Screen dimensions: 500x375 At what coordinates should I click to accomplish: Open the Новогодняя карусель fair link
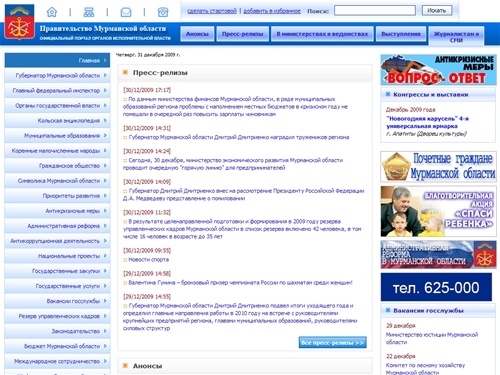pyautogui.click(x=427, y=122)
